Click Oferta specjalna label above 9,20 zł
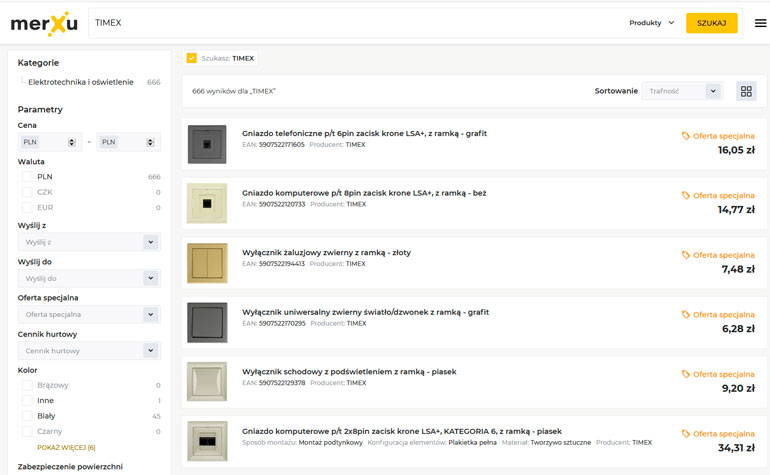This screenshot has width=770, height=475. 723,374
